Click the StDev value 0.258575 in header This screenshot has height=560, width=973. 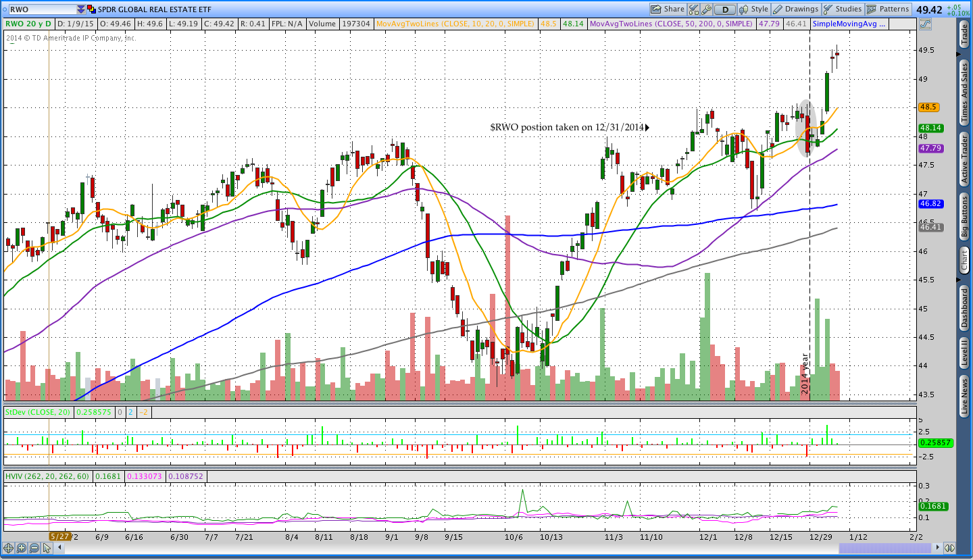(x=94, y=411)
